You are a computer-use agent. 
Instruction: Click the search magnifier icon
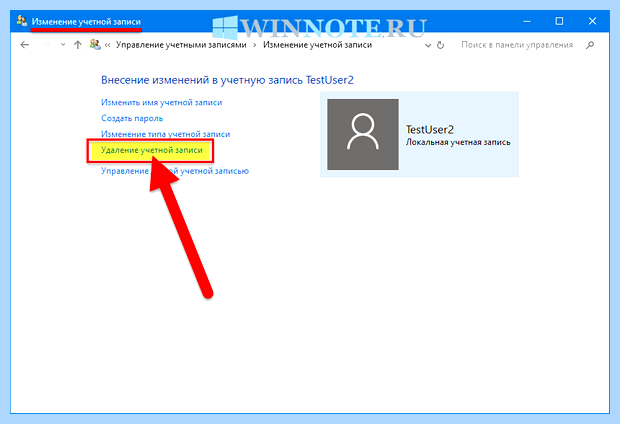(x=590, y=45)
